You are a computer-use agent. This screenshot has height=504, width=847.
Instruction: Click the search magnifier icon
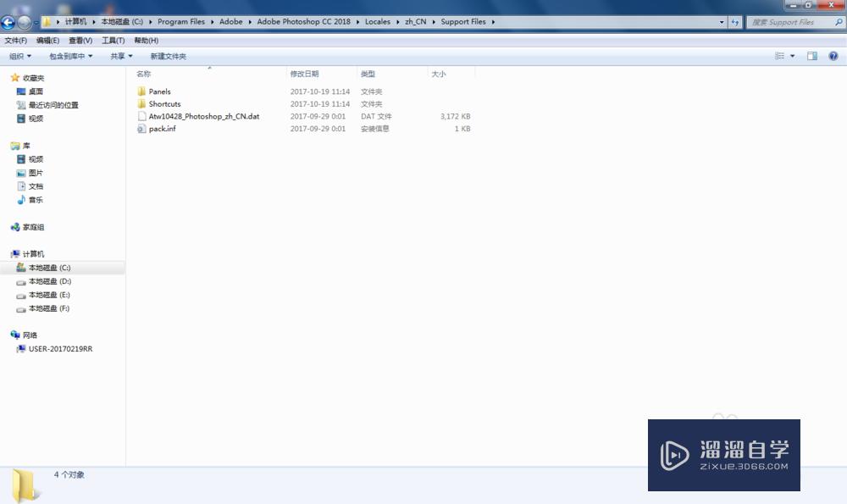tap(839, 22)
